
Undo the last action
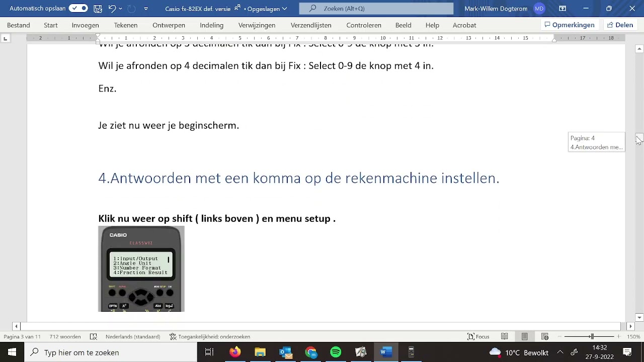[112, 9]
